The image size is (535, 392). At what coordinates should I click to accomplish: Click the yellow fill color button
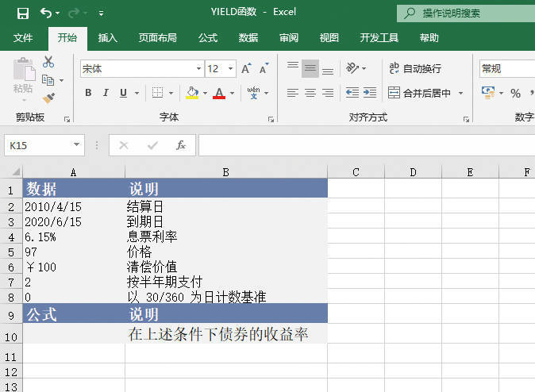[x=191, y=93]
